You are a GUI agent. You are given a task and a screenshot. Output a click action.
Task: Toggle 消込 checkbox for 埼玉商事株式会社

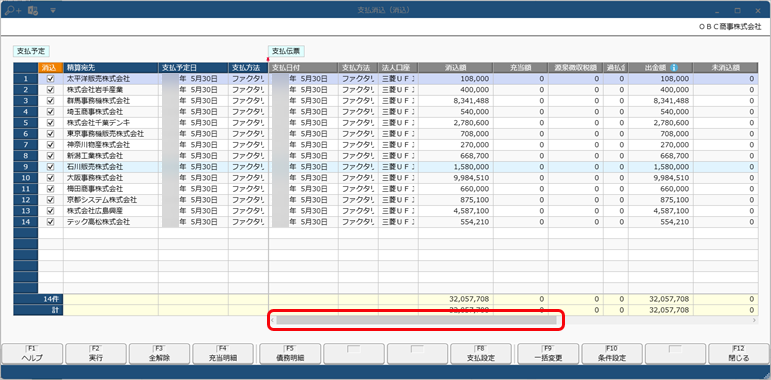tap(50, 112)
